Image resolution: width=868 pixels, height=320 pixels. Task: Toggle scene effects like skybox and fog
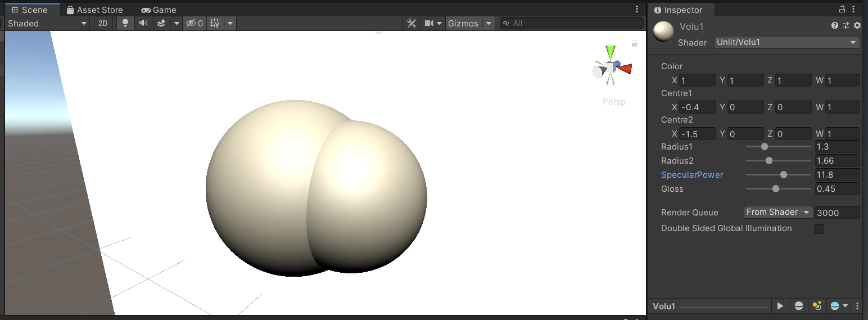(x=161, y=24)
